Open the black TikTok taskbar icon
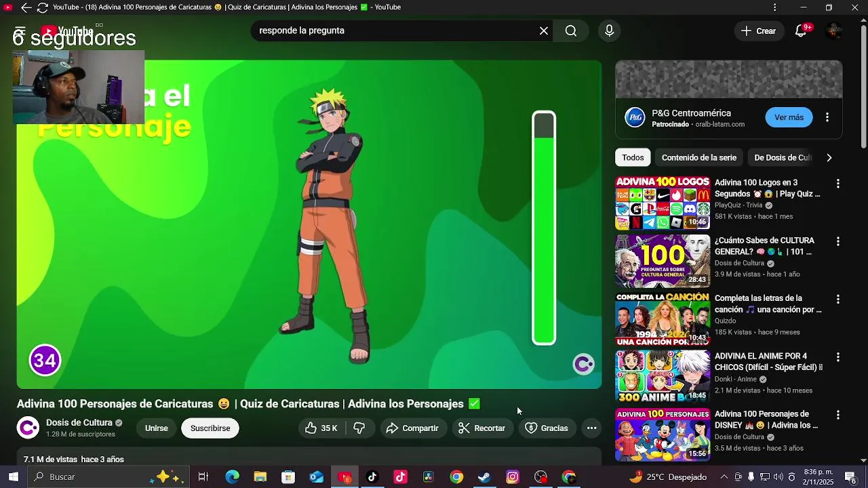This screenshot has height=488, width=868. pyautogui.click(x=372, y=477)
